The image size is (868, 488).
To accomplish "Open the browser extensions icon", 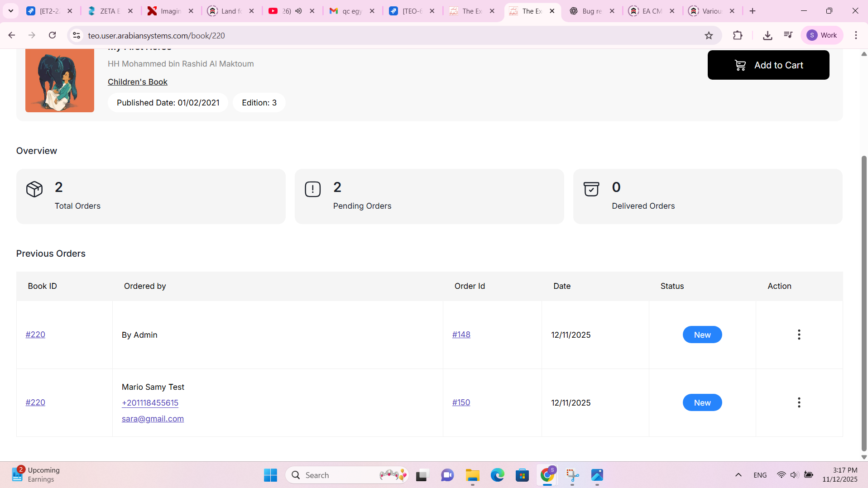I will [x=738, y=35].
